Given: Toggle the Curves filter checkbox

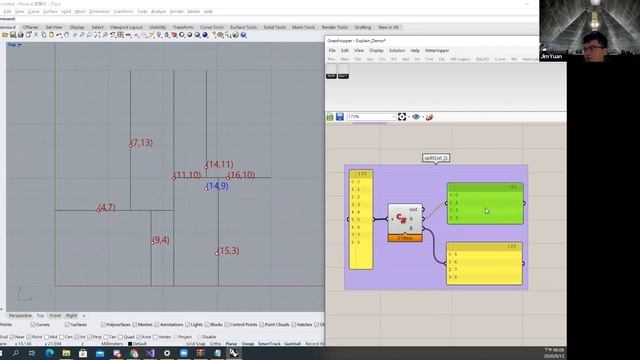Looking at the screenshot, I should point(33,324).
